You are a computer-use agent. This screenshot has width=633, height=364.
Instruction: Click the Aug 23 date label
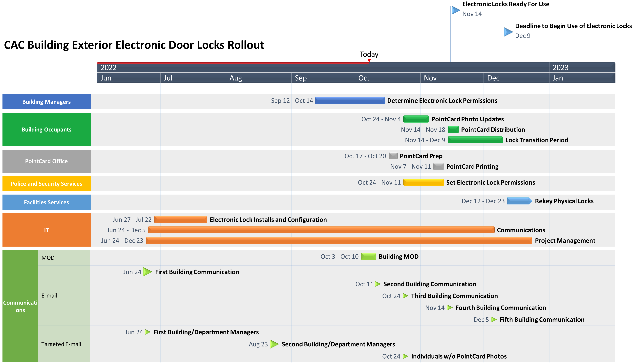click(258, 344)
